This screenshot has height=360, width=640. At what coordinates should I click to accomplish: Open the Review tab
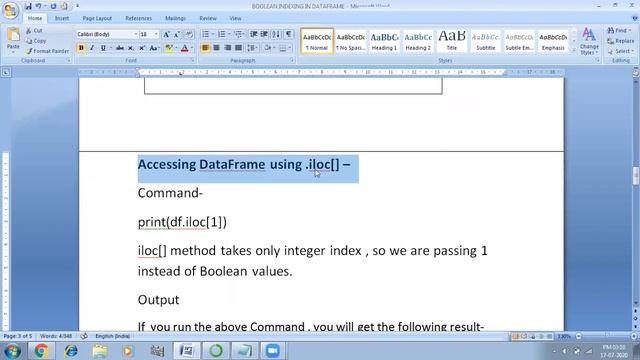[208, 18]
